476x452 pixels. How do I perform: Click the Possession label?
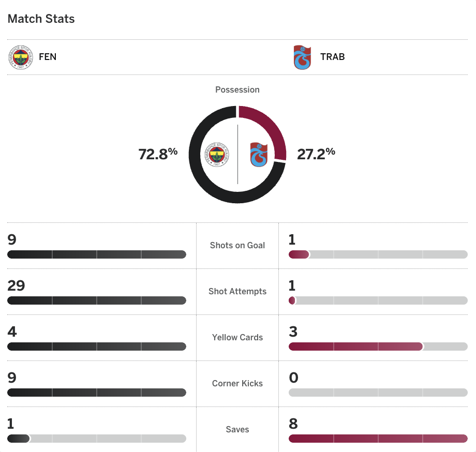point(237,89)
